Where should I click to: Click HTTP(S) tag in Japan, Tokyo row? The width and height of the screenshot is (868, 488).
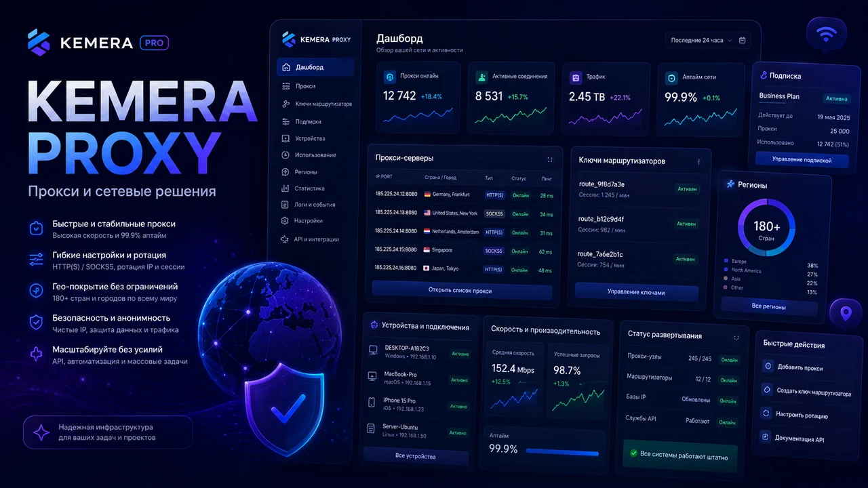tap(494, 270)
